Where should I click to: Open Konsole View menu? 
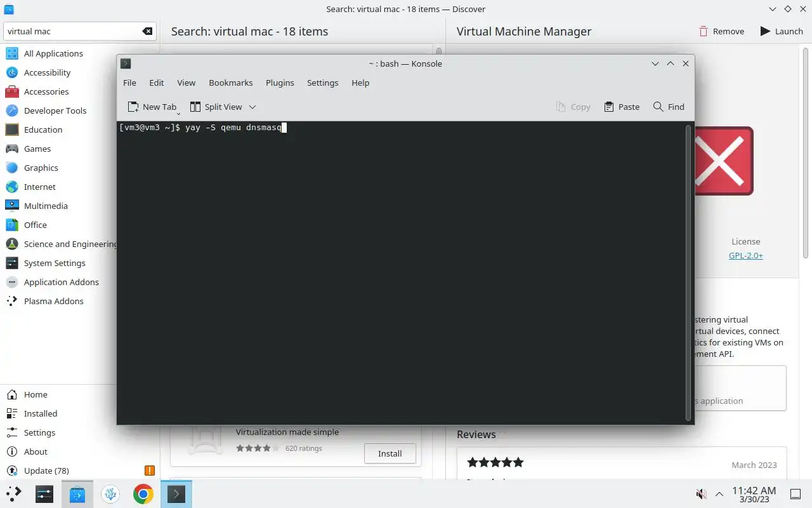tap(186, 83)
